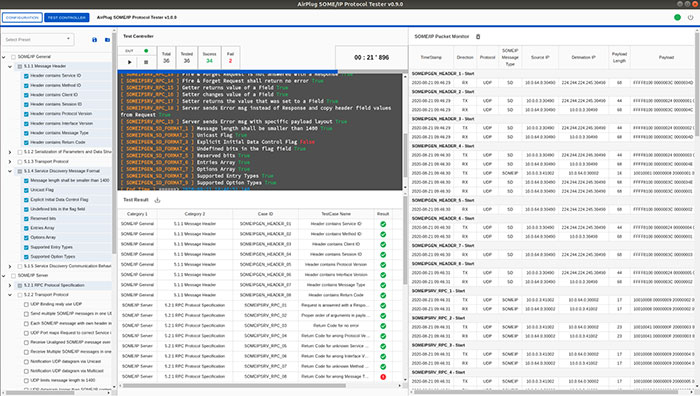
Task: Stop the running test
Action: [146, 62]
